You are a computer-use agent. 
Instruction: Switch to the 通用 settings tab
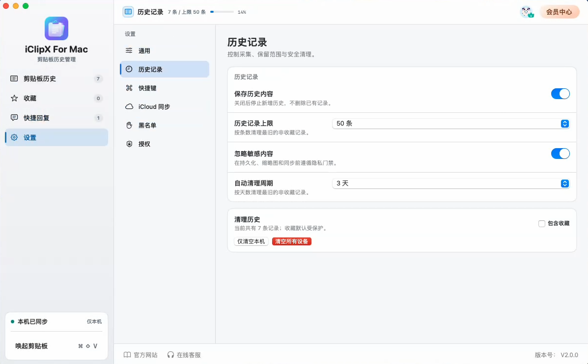(165, 51)
